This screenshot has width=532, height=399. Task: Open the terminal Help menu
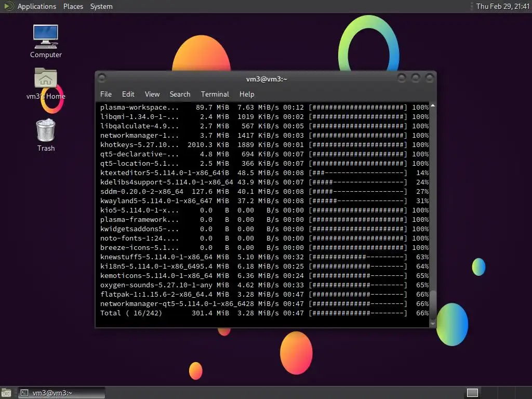point(247,94)
